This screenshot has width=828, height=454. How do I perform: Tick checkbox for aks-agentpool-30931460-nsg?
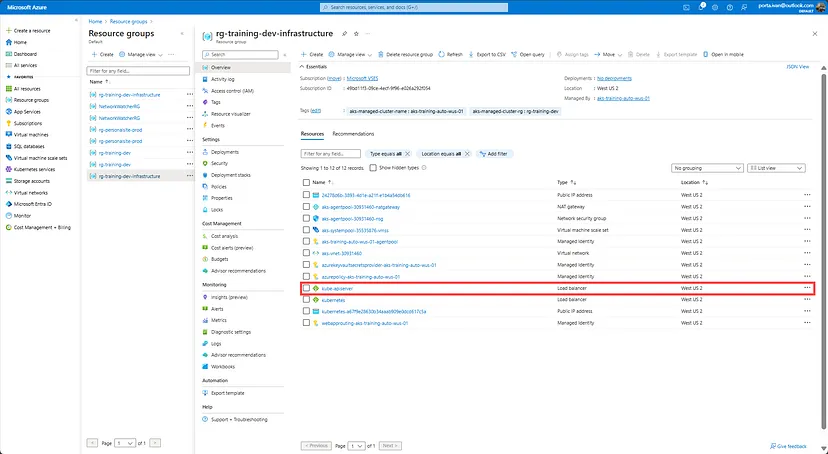(306, 219)
